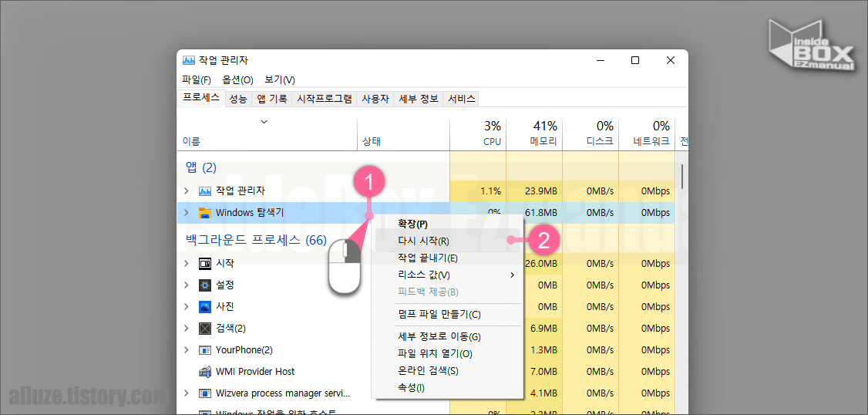Click the 앱 (2) group header
This screenshot has height=415, width=868.
click(201, 167)
